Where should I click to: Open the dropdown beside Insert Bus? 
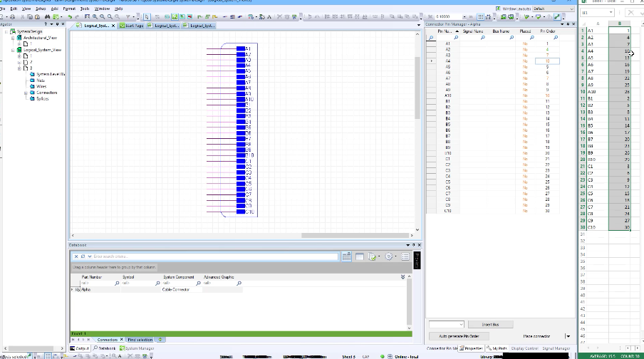(459, 324)
